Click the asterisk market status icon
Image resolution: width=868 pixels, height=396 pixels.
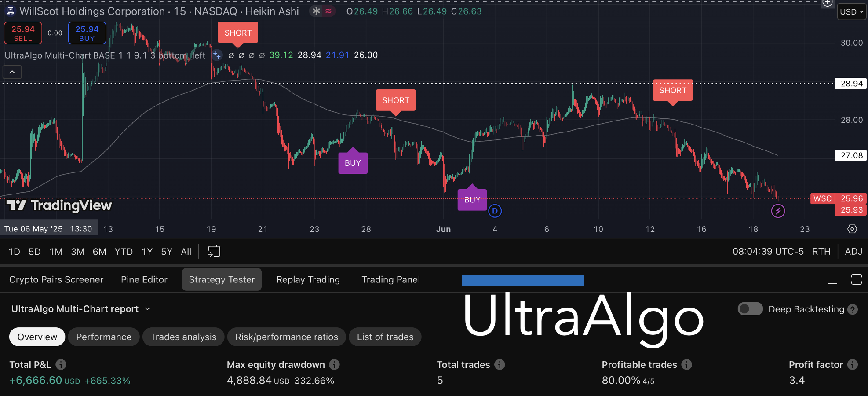(x=316, y=11)
